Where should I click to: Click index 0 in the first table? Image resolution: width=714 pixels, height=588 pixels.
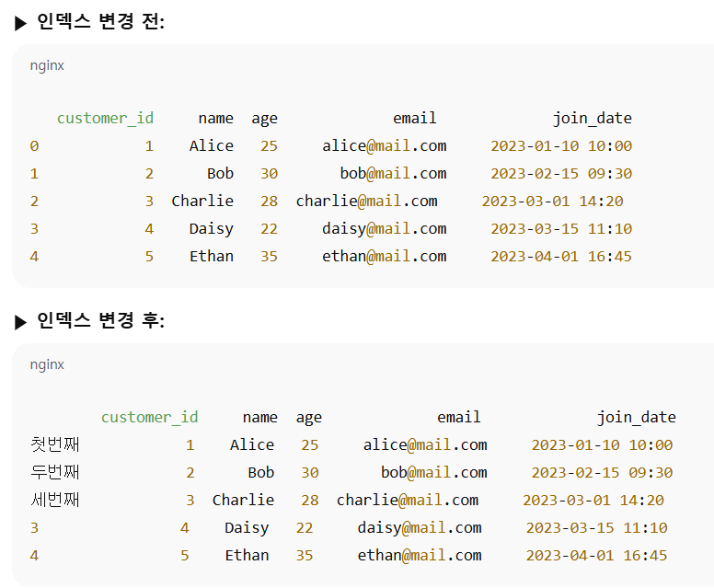click(x=35, y=146)
